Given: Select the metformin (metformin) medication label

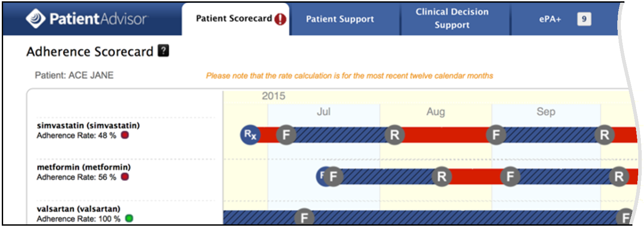Looking at the screenshot, I should click(x=84, y=167).
